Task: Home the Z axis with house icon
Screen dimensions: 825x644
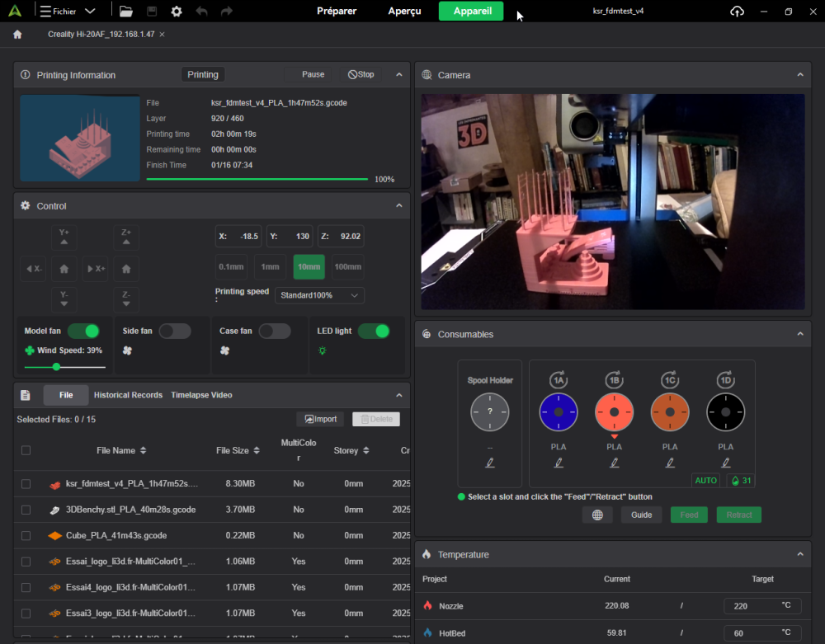Action: pyautogui.click(x=126, y=269)
